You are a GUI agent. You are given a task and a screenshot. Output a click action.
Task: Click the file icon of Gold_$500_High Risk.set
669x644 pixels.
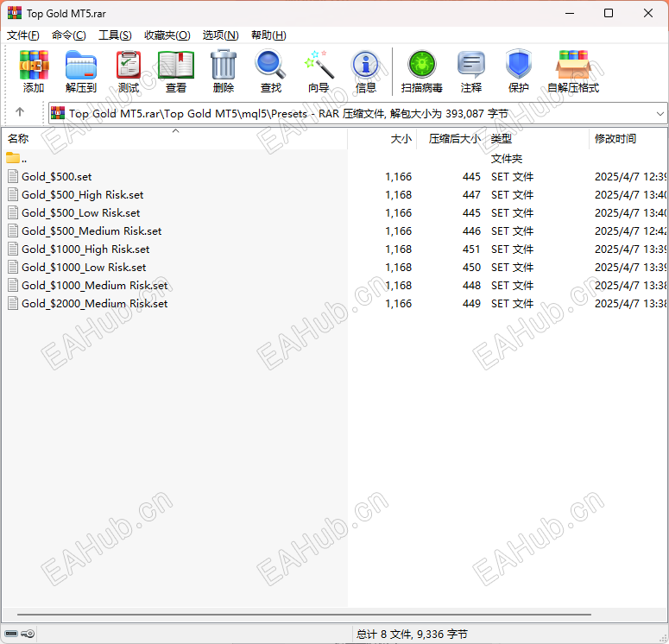(x=13, y=194)
